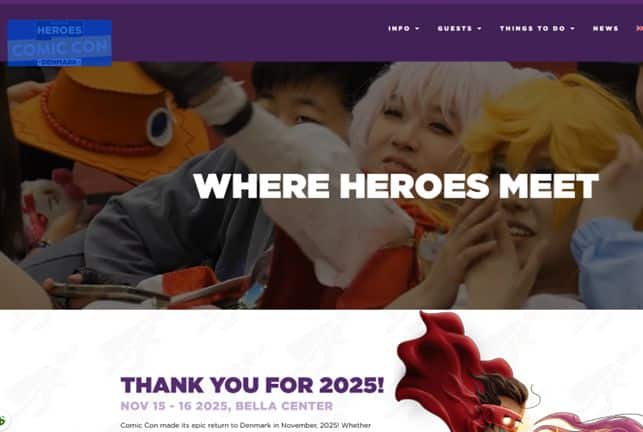Click the NOV 15 - 16 2025, BELLA CENTER subtitle
643x432 pixels.
(227, 406)
